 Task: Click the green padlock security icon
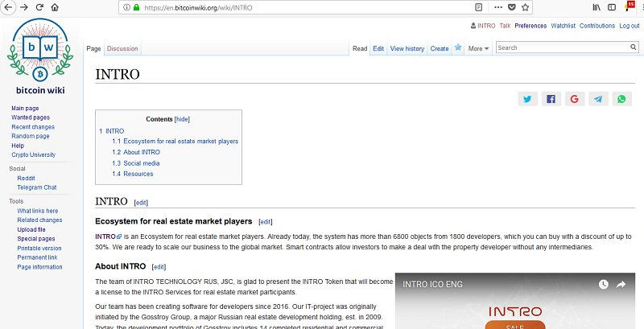coord(136,7)
